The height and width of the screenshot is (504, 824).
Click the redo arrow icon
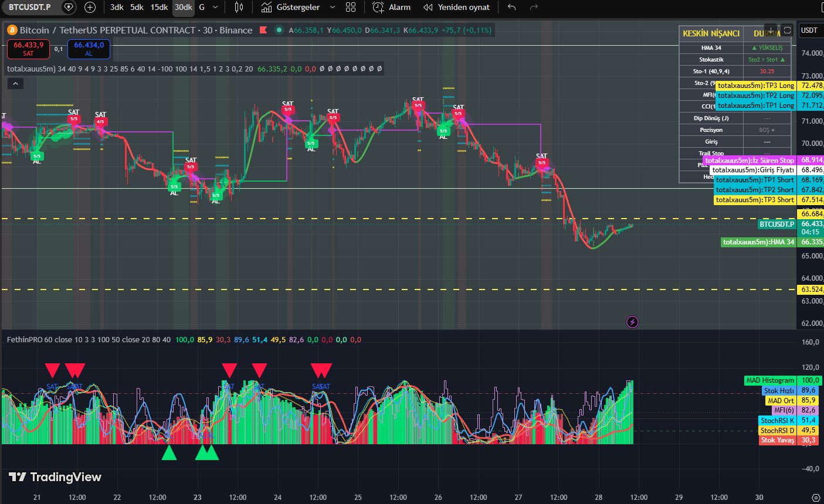(534, 7)
